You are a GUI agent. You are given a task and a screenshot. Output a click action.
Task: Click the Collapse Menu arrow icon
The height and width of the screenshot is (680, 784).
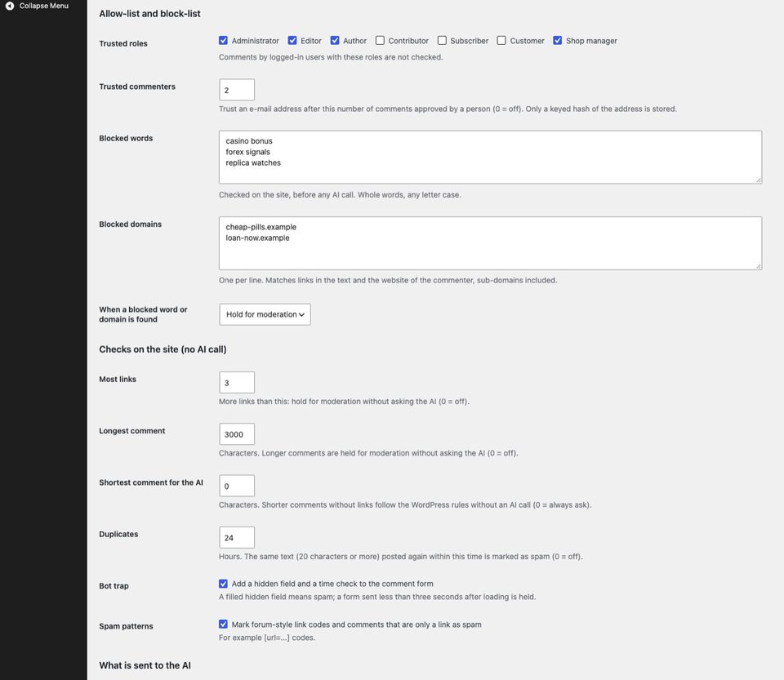(10, 6)
